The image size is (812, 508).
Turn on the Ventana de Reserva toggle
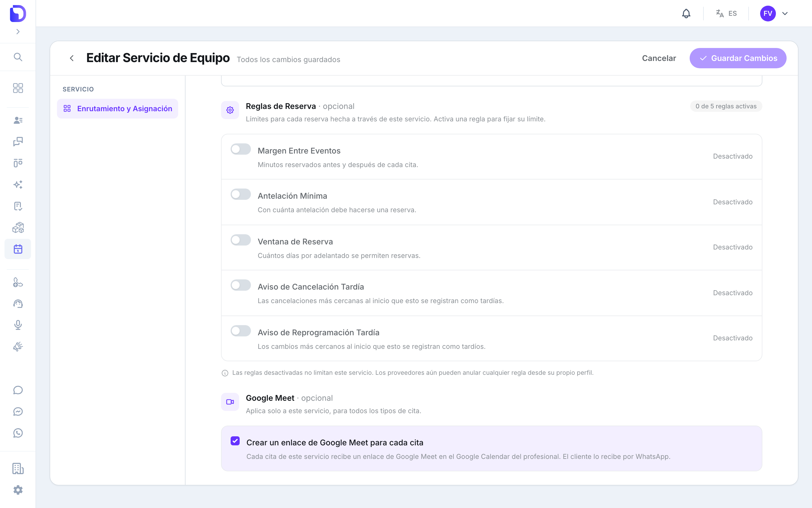(240, 240)
